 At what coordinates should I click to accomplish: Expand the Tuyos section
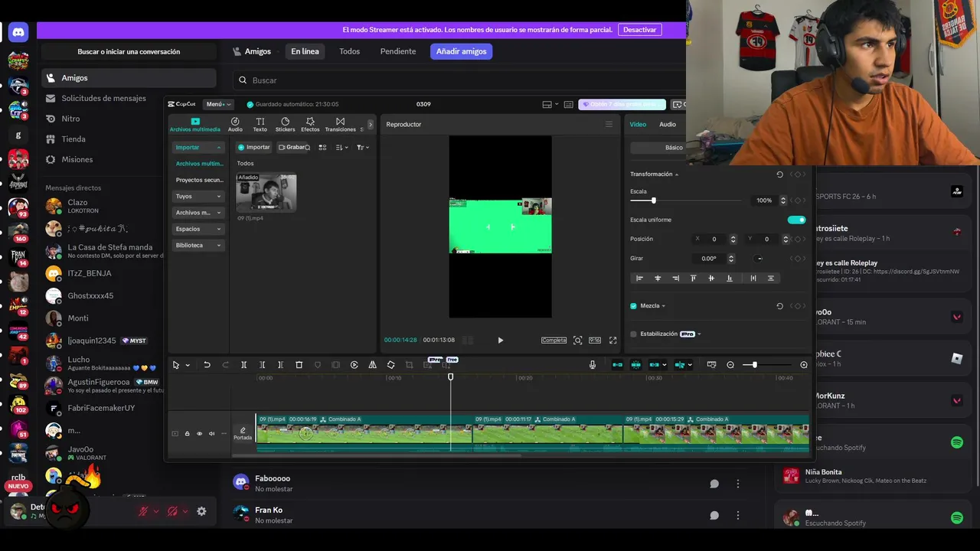198,196
